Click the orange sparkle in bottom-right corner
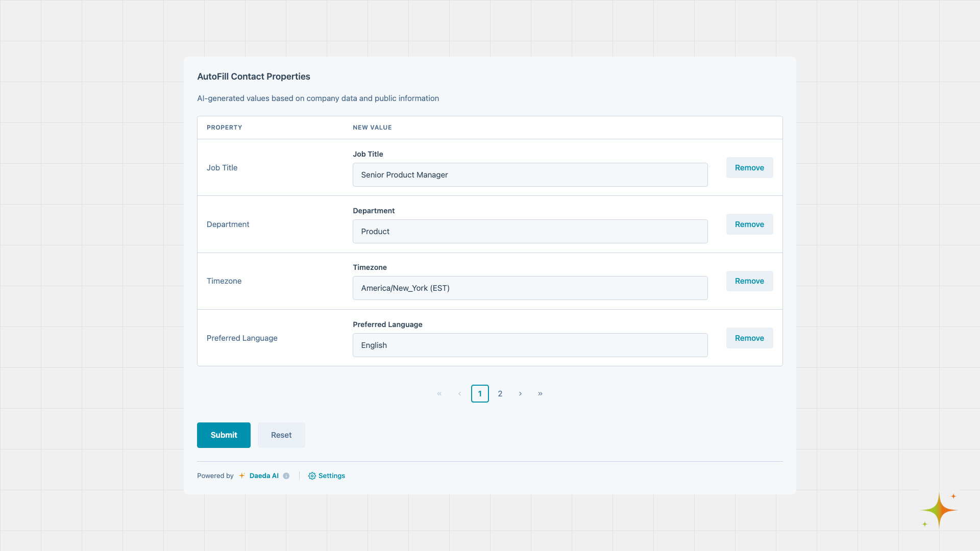The width and height of the screenshot is (980, 551). pyautogui.click(x=938, y=510)
